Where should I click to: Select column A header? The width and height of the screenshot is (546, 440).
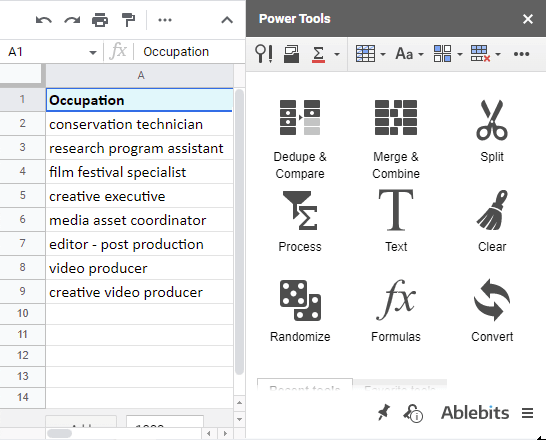pyautogui.click(x=140, y=75)
